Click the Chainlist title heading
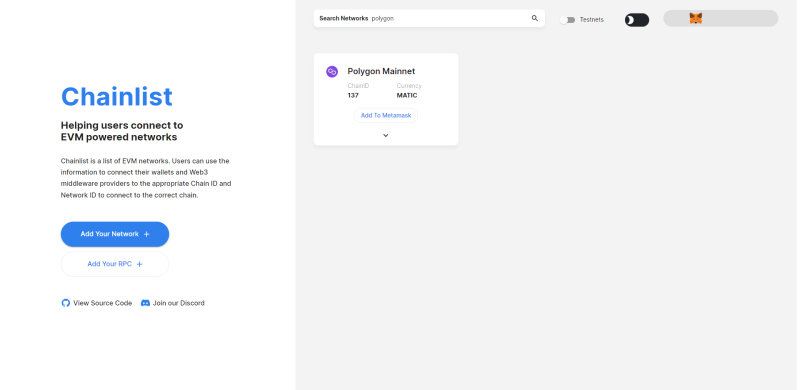The height and width of the screenshot is (390, 800). coord(117,96)
